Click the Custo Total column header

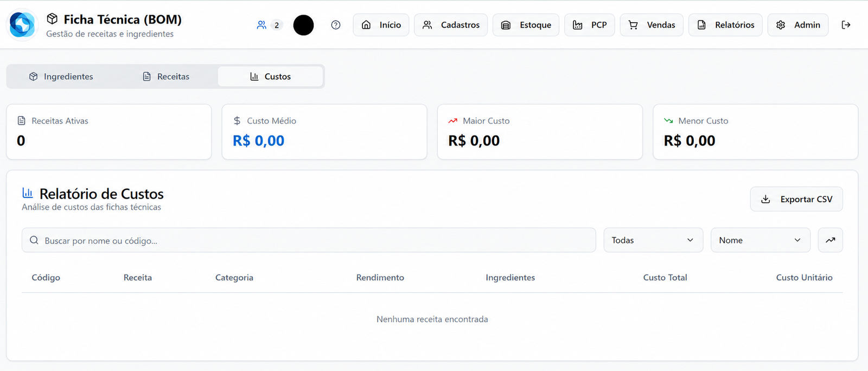pyautogui.click(x=665, y=278)
